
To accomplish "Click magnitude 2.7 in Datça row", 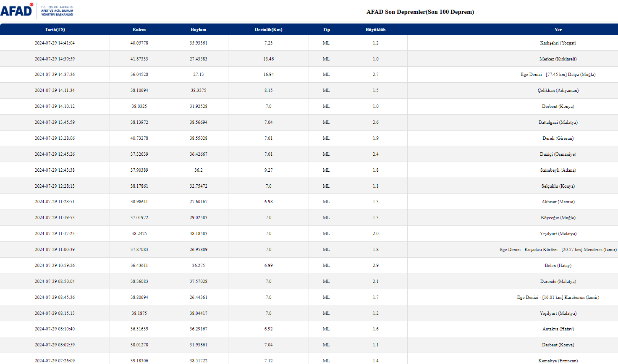I will tap(376, 74).
